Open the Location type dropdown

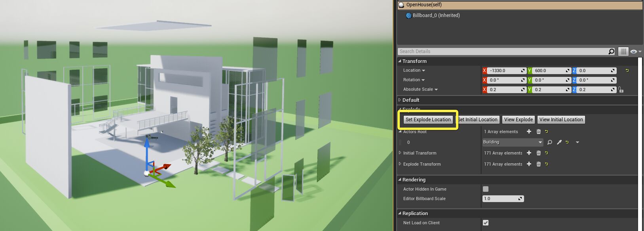coord(414,71)
